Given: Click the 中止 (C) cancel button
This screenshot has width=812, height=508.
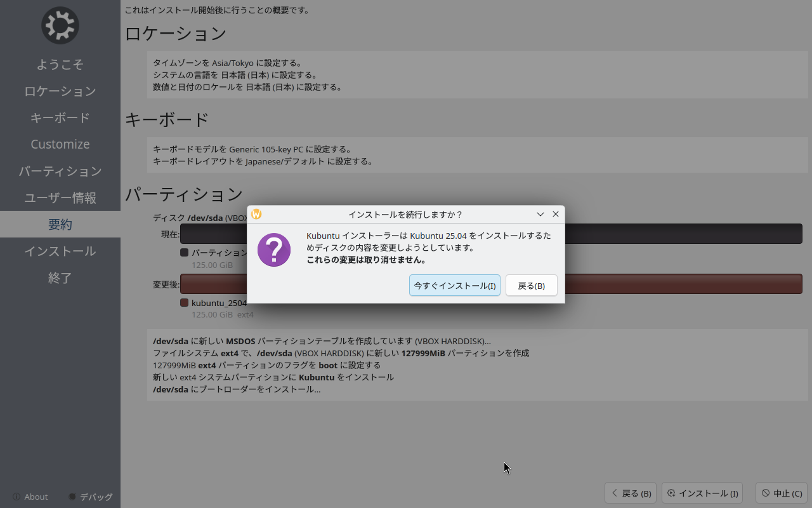Looking at the screenshot, I should click(782, 493).
